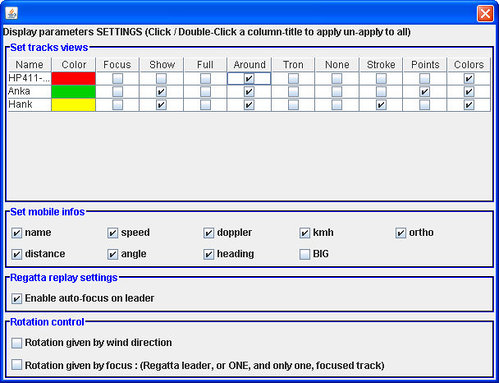Enable rotation given by focus
Screen dimensions: 499x383
coord(17,364)
